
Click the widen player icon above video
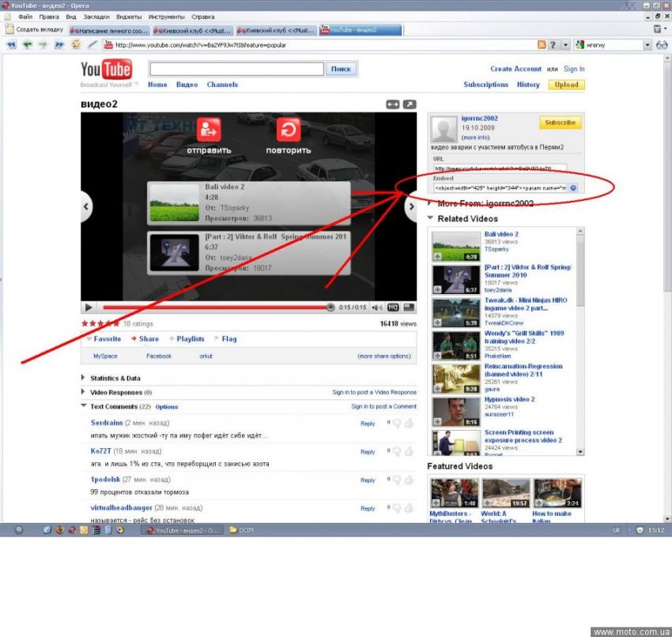click(393, 104)
